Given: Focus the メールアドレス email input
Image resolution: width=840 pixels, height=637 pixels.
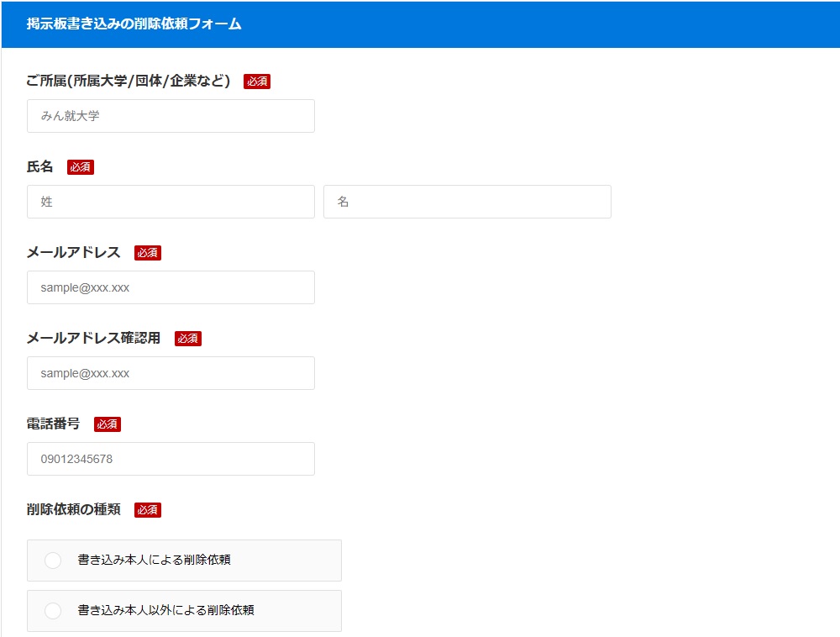Looking at the screenshot, I should tap(171, 287).
